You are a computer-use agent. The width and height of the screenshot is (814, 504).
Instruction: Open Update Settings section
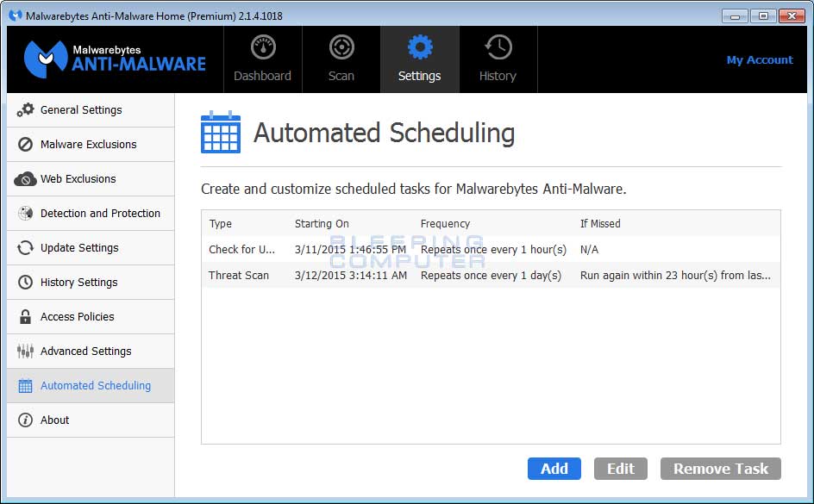coord(91,248)
